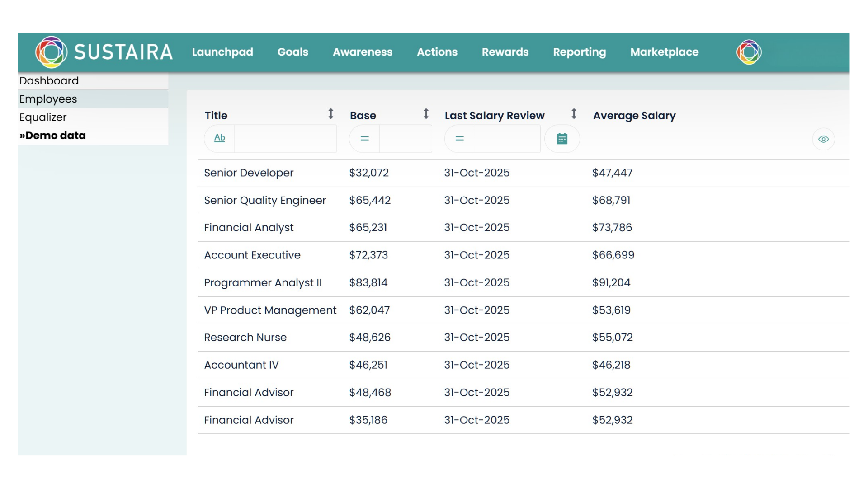This screenshot has width=868, height=488.
Task: Navigate to Dashboard in sidebar
Action: pos(49,81)
